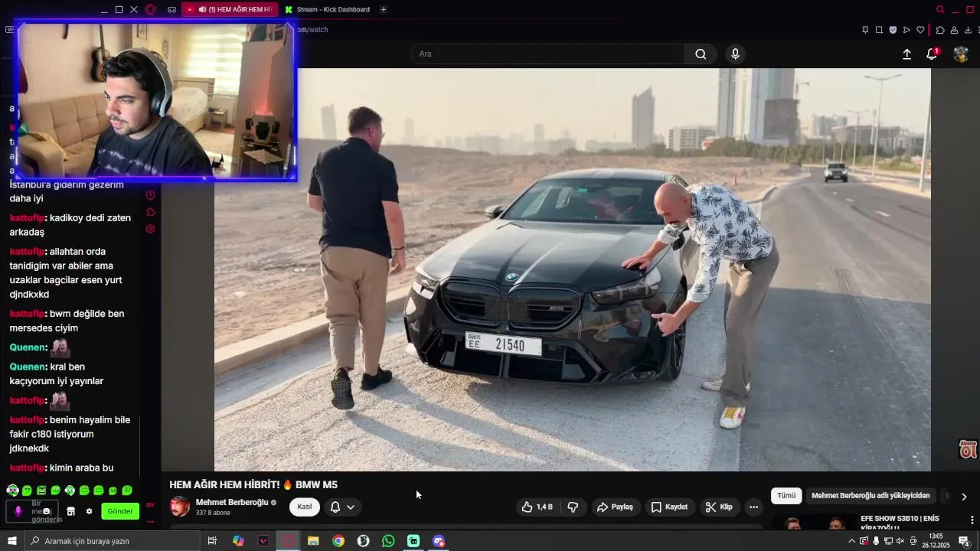Switch to the 'Stream - Kick Dashboard' tab
This screenshot has height=551, width=980.
tap(327, 9)
